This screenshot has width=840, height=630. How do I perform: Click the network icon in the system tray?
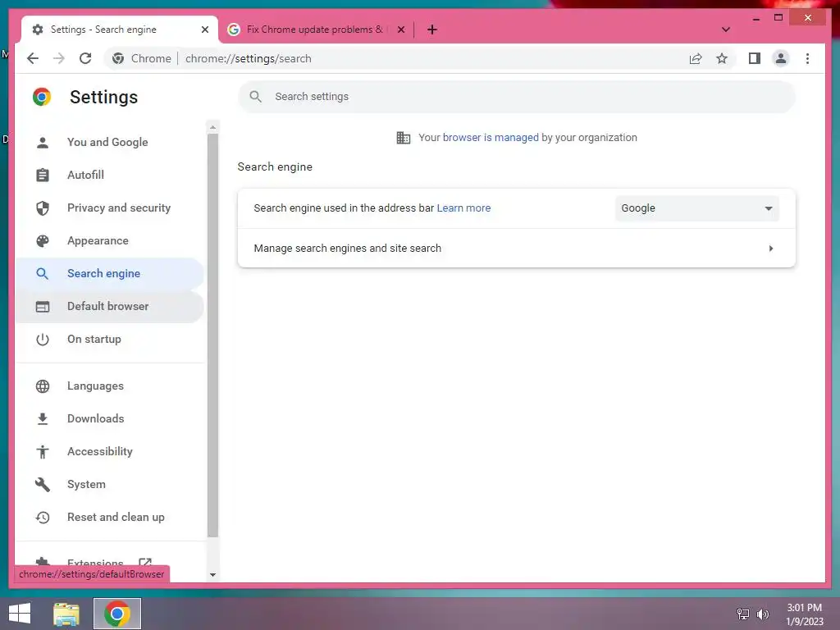743,614
